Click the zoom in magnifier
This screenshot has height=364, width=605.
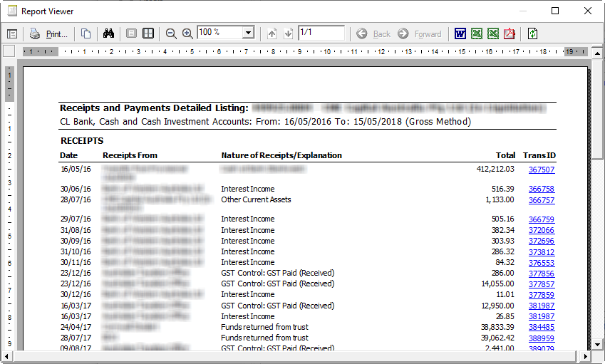pyautogui.click(x=187, y=33)
